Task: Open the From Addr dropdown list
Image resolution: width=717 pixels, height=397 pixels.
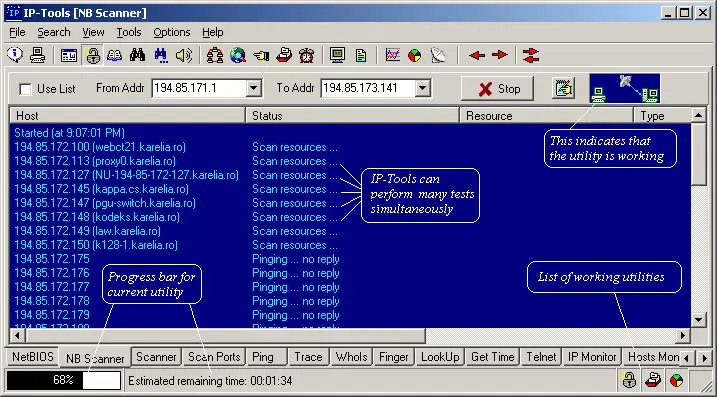Action: (x=253, y=88)
